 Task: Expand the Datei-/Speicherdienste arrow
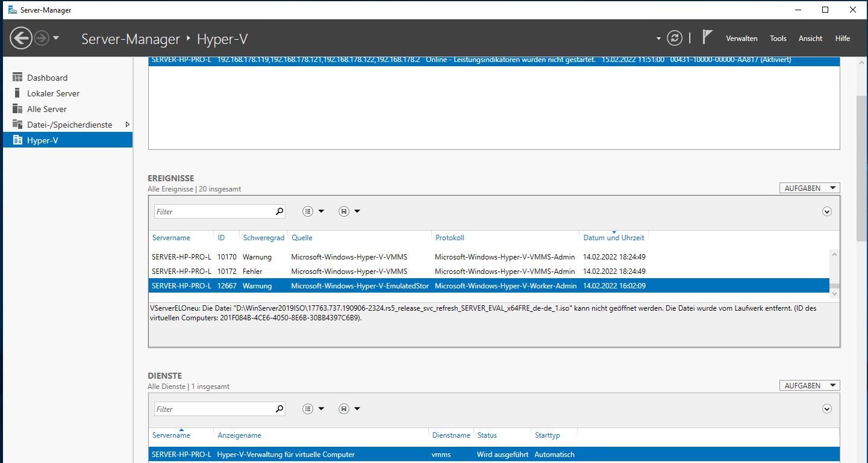click(127, 125)
